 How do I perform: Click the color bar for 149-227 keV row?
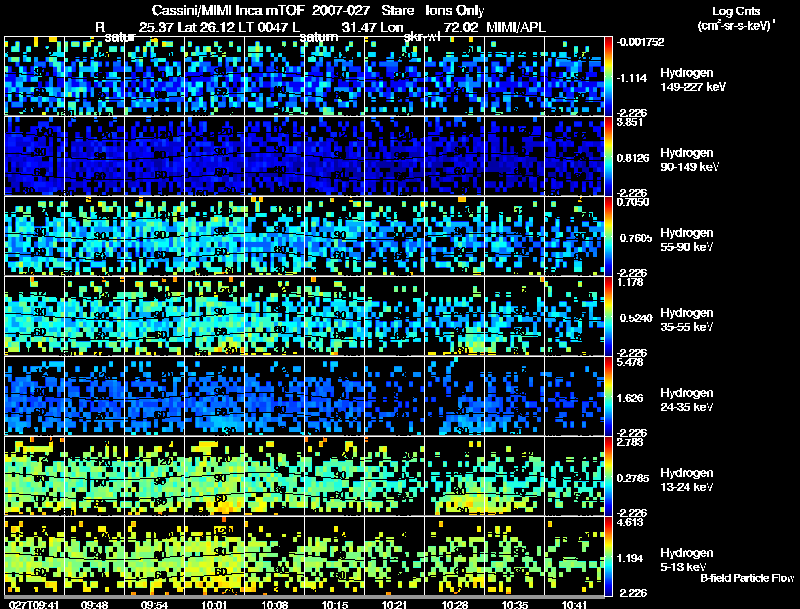(x=608, y=76)
